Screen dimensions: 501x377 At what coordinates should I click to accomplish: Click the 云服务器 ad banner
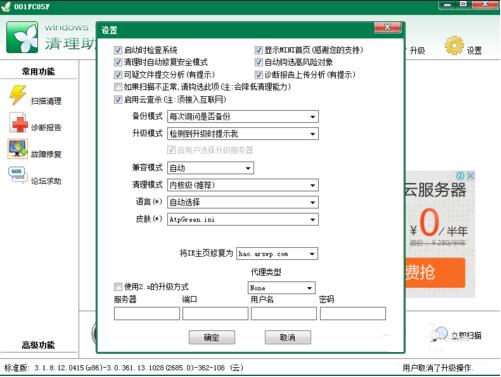coord(440,234)
